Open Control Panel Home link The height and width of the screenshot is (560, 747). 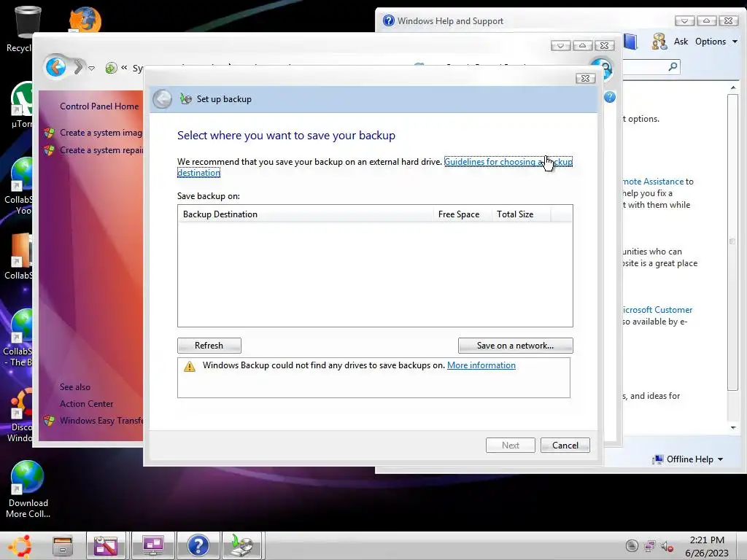coord(99,106)
